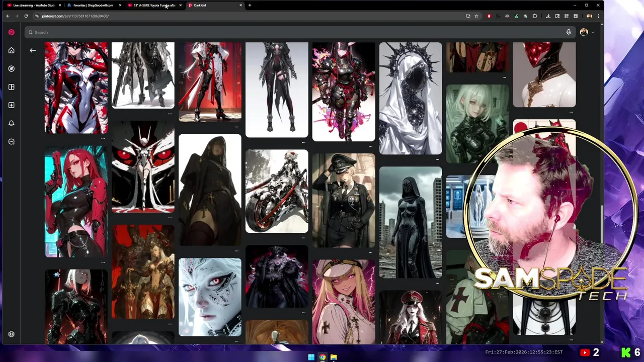This screenshot has width=644, height=362.
Task: Open the white-haired black armor girl pin
Action: point(76,307)
